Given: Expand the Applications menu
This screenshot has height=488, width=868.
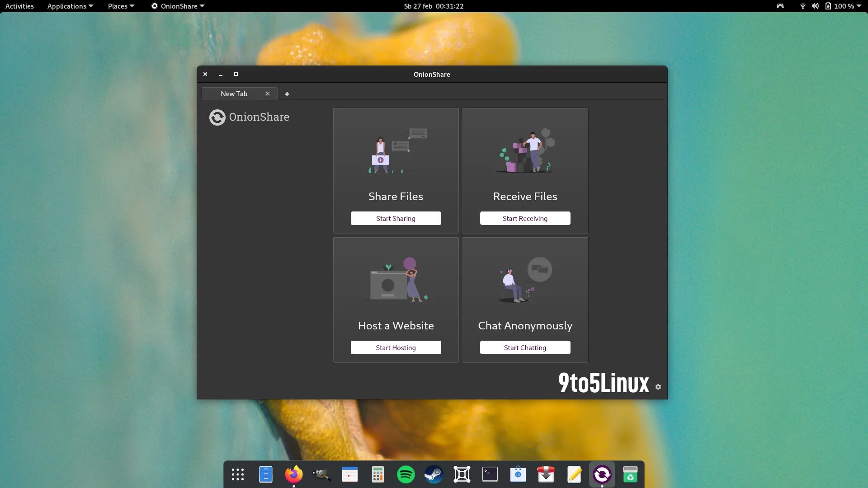Looking at the screenshot, I should [x=70, y=6].
